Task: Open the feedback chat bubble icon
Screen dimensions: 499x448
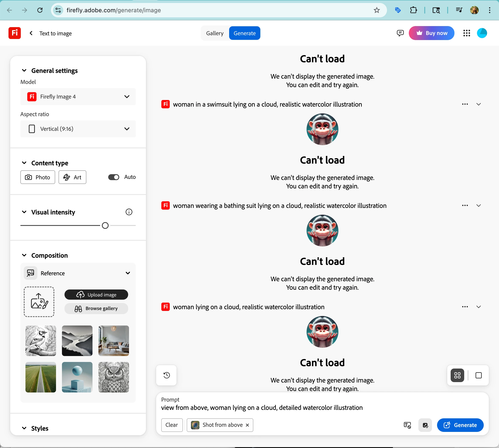Action: (x=400, y=33)
